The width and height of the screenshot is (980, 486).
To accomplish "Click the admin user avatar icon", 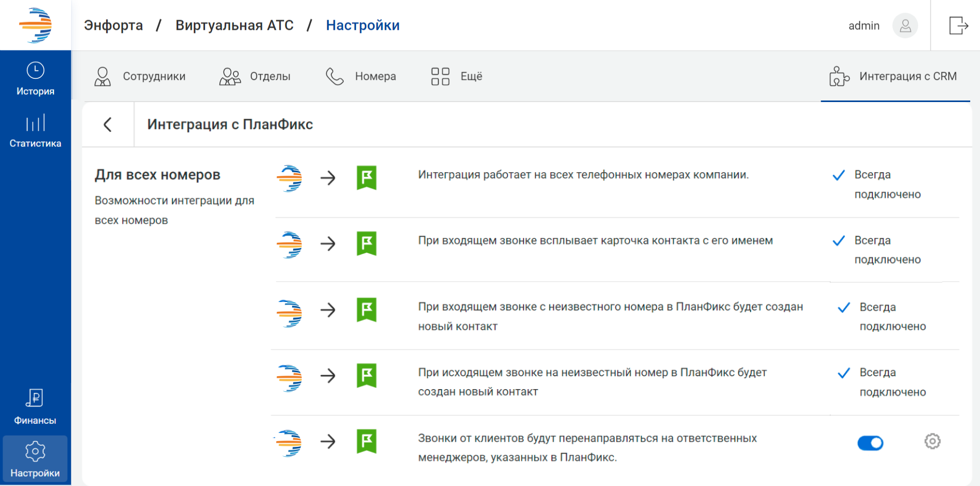I will click(x=905, y=26).
